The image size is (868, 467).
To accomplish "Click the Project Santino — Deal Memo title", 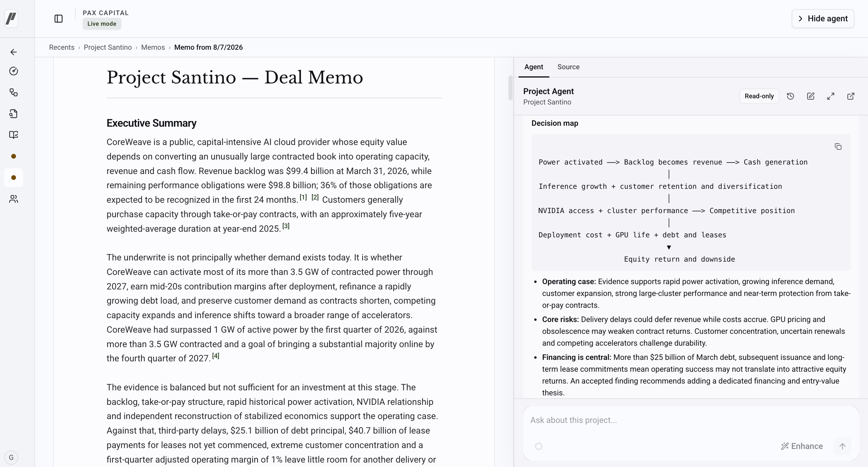I will coord(234,78).
